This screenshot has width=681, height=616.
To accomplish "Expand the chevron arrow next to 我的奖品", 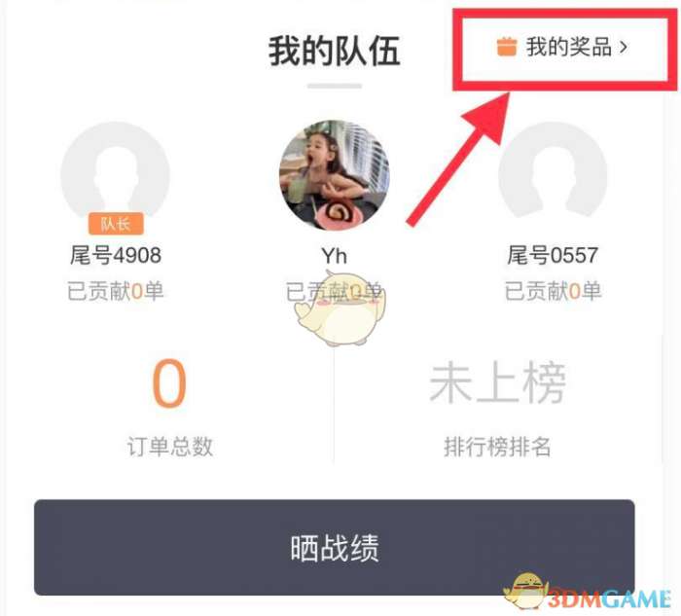I will [x=624, y=47].
